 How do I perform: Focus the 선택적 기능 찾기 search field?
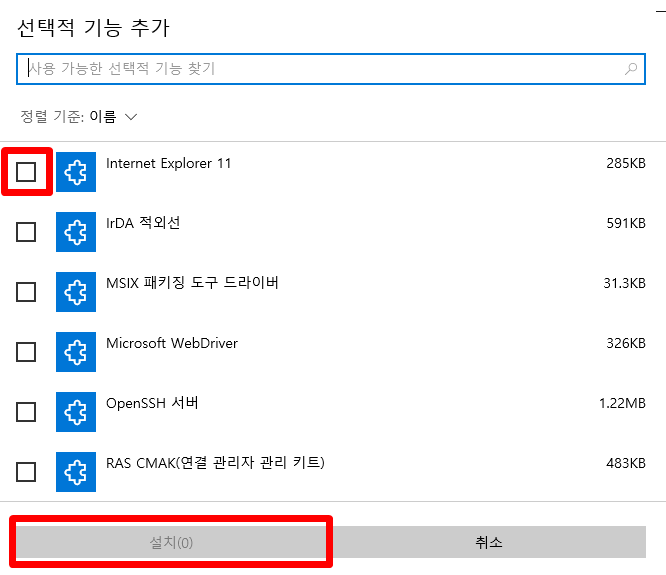(x=331, y=69)
